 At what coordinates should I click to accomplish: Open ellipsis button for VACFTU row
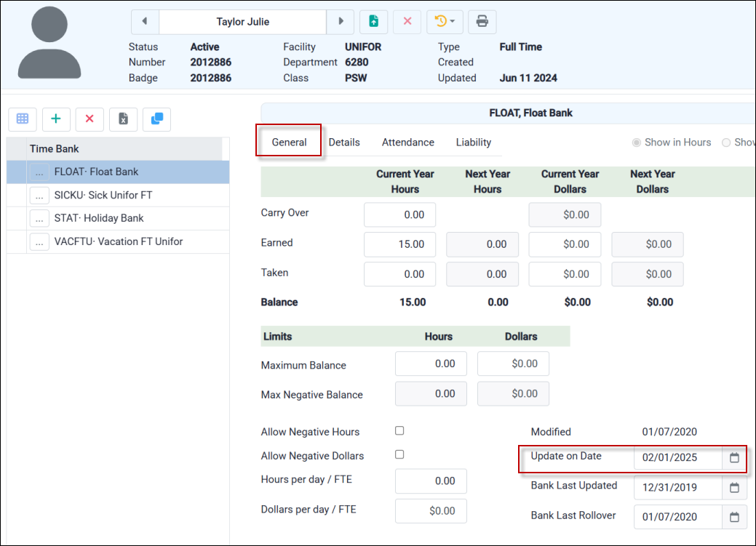click(39, 241)
